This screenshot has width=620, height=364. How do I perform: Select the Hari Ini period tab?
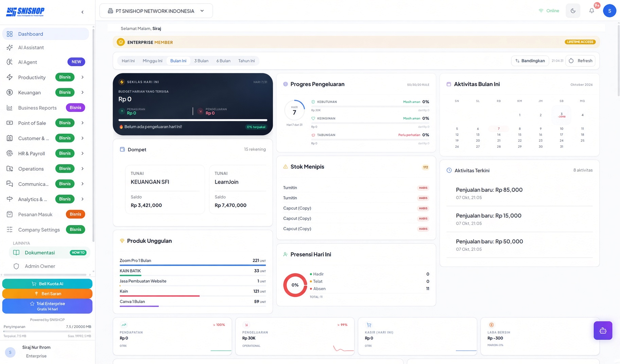point(128,61)
